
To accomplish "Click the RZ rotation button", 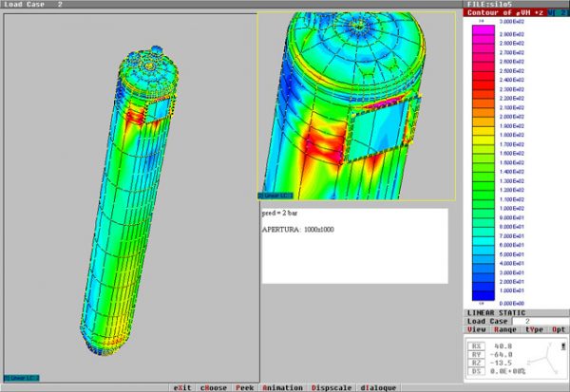I will pyautogui.click(x=476, y=363).
